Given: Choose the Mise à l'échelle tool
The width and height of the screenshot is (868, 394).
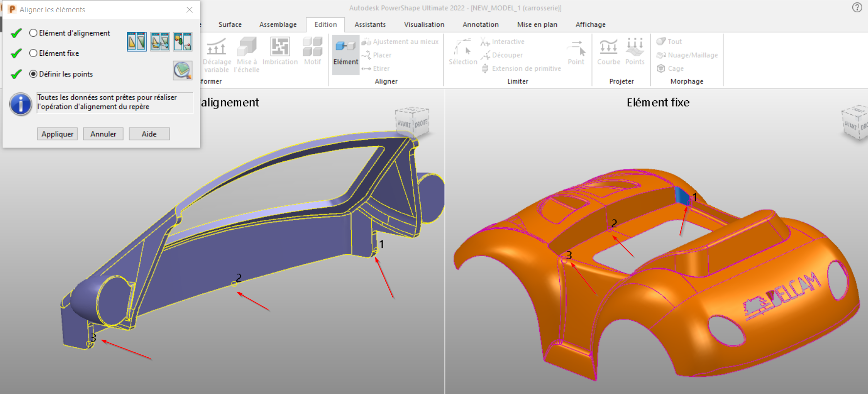Looking at the screenshot, I should [x=247, y=54].
